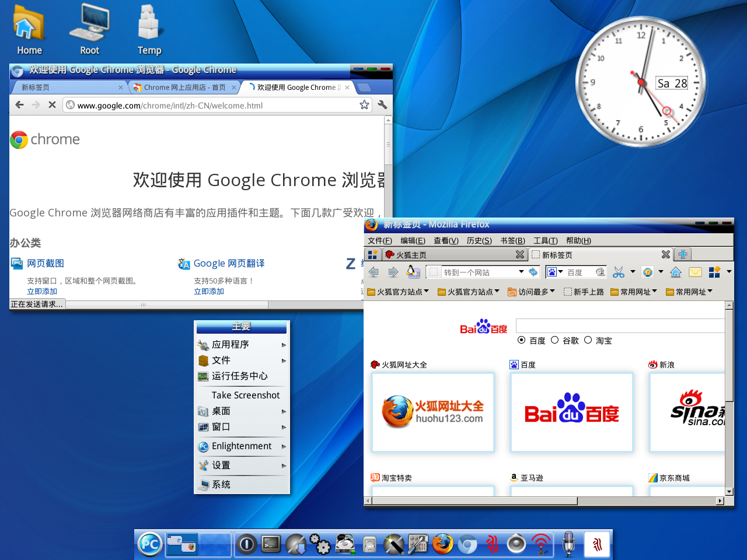Viewport: 747px width, 560px height.
Task: Click Firefox's horizontal scrollbar thumb
Action: 474,501
